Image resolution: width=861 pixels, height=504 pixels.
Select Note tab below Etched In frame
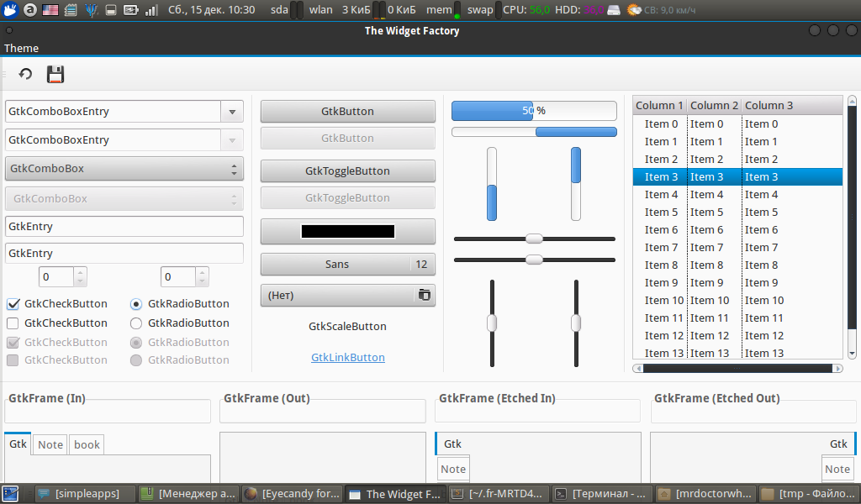click(453, 469)
